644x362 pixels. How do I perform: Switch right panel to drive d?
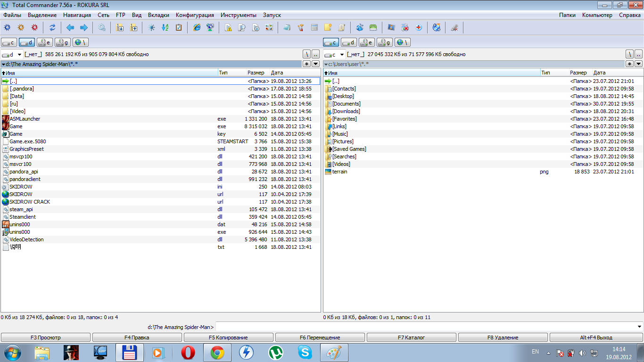349,42
